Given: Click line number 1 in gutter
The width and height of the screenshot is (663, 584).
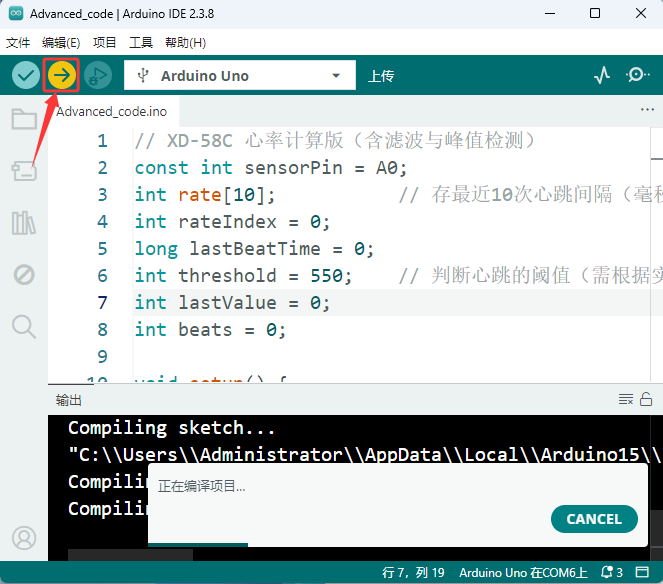Looking at the screenshot, I should click(x=102, y=141).
